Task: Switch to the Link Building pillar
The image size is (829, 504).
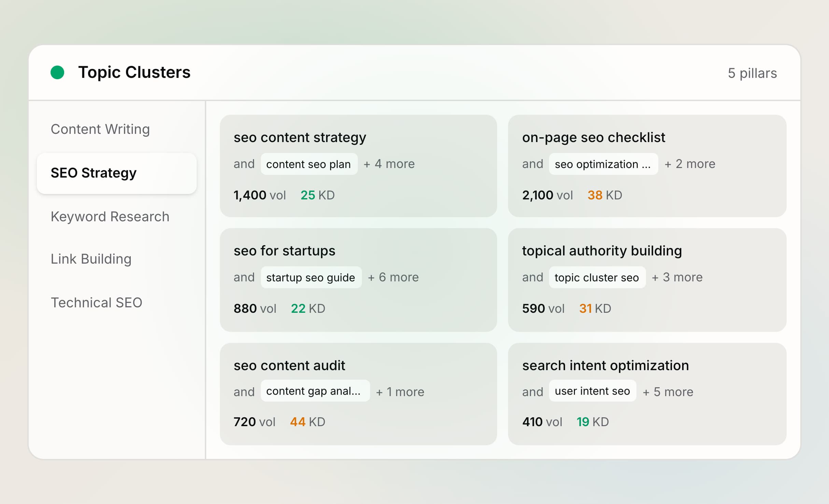Action: point(91,259)
